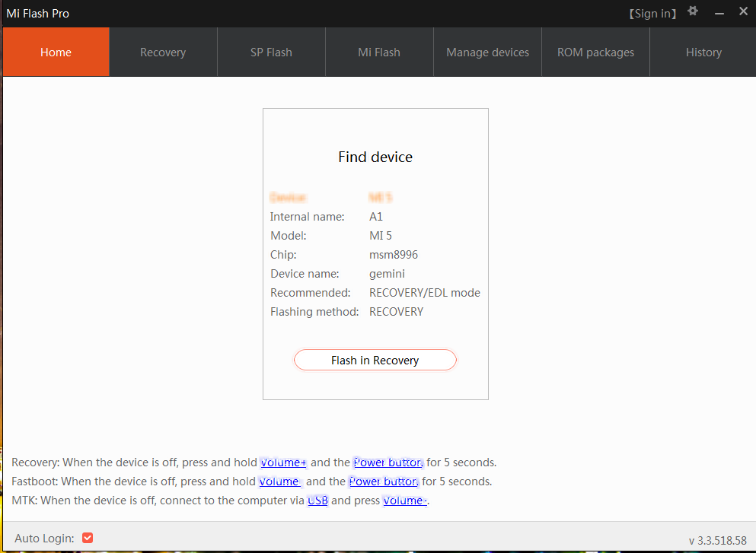Click the USB link in MTK line
This screenshot has width=756, height=553.
[x=317, y=501]
